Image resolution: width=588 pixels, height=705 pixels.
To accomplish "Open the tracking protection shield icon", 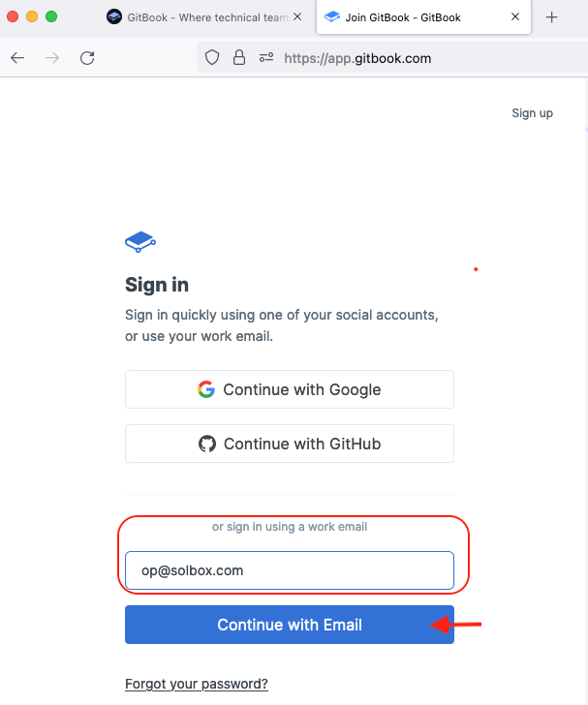I will pyautogui.click(x=213, y=58).
